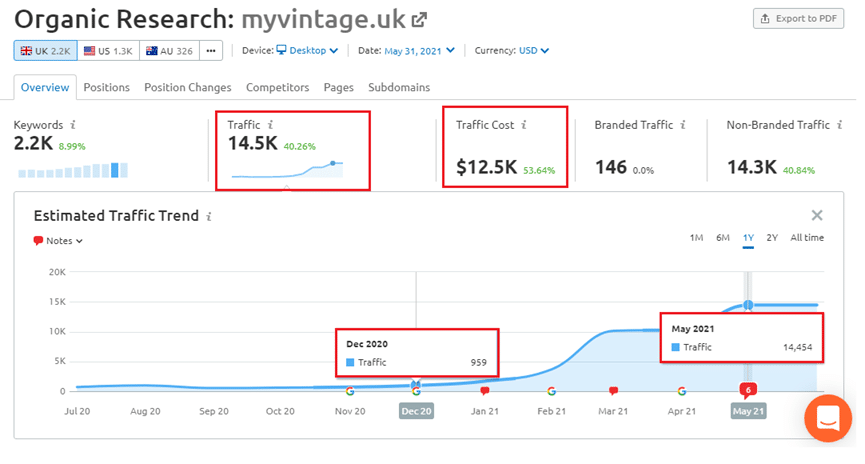Click info icon beside Estimated Traffic Trend
This screenshot has height=464, width=865.
tap(209, 216)
